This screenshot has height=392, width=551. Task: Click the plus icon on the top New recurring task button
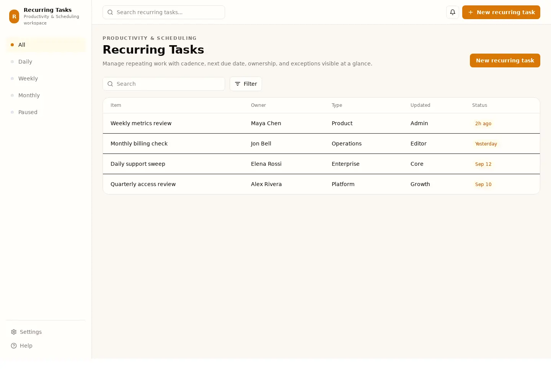tap(471, 12)
